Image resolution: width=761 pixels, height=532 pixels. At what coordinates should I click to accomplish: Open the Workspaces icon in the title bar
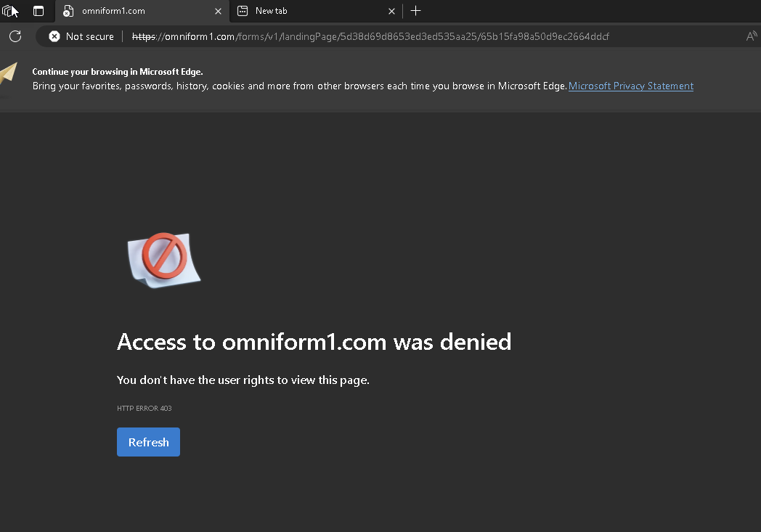click(x=9, y=11)
